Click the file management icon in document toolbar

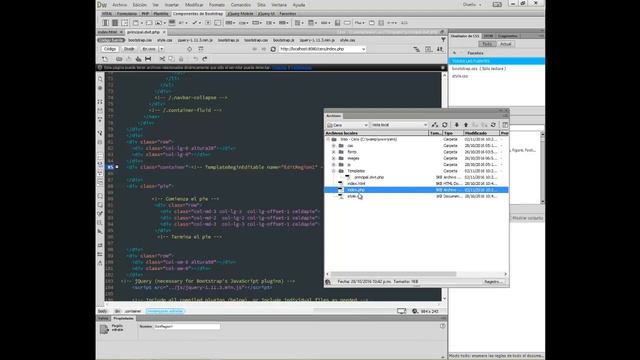click(440, 49)
